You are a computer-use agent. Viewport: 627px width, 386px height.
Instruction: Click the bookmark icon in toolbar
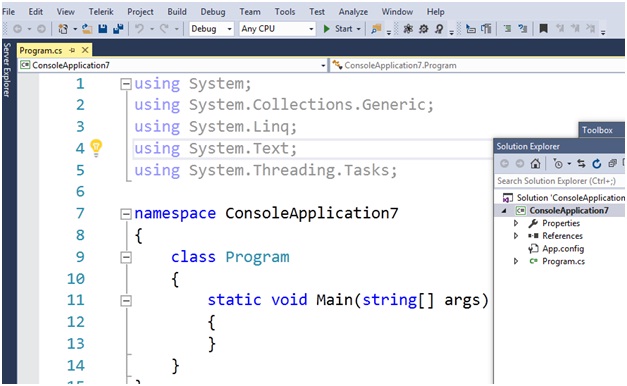click(x=543, y=29)
